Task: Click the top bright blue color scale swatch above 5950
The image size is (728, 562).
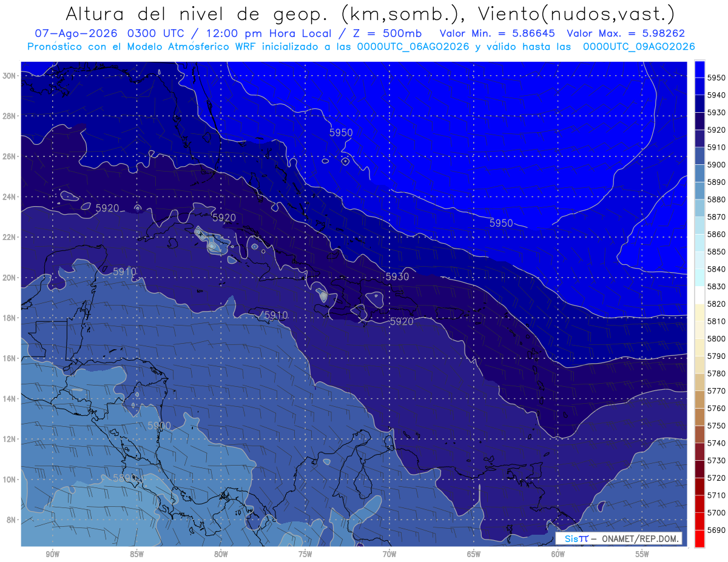Action: pyautogui.click(x=699, y=69)
